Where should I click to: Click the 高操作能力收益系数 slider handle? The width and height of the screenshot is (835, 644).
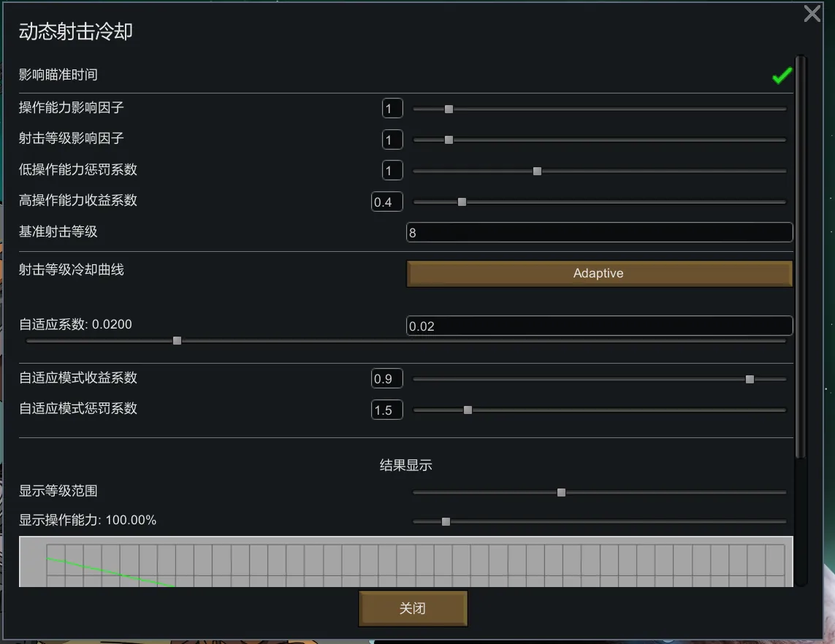tap(462, 202)
